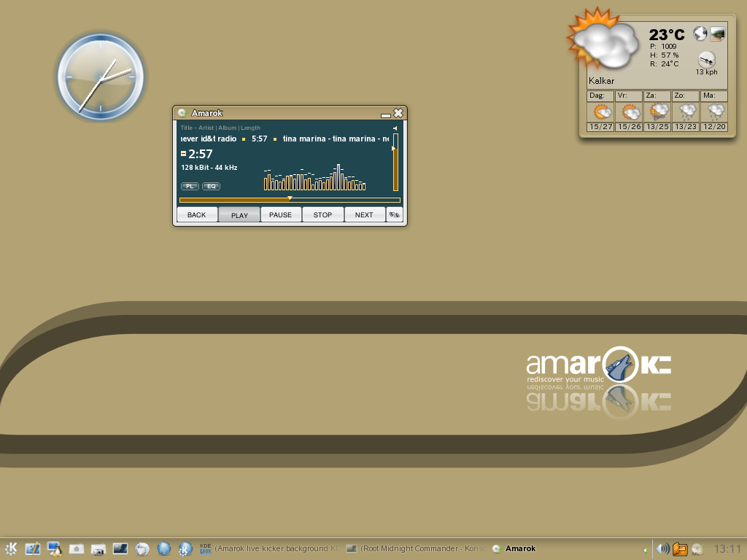Click the Amarok CD tray icon
The width and height of the screenshot is (747, 560).
697,549
